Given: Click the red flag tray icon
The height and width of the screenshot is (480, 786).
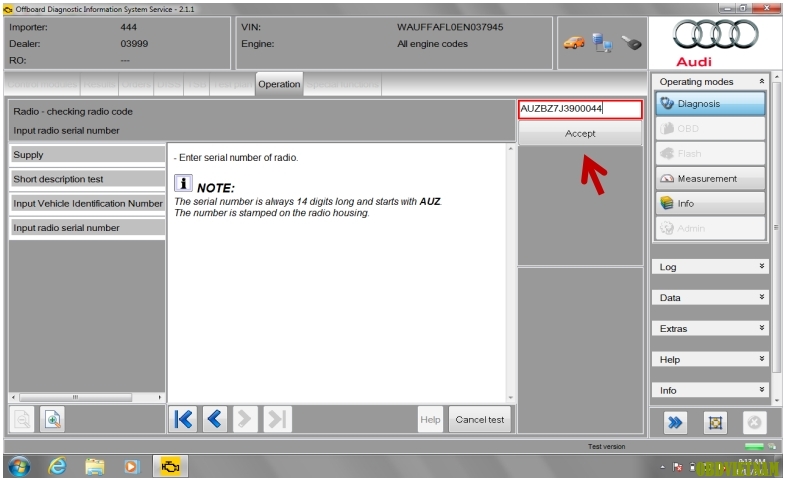Looking at the screenshot, I should 677,467.
